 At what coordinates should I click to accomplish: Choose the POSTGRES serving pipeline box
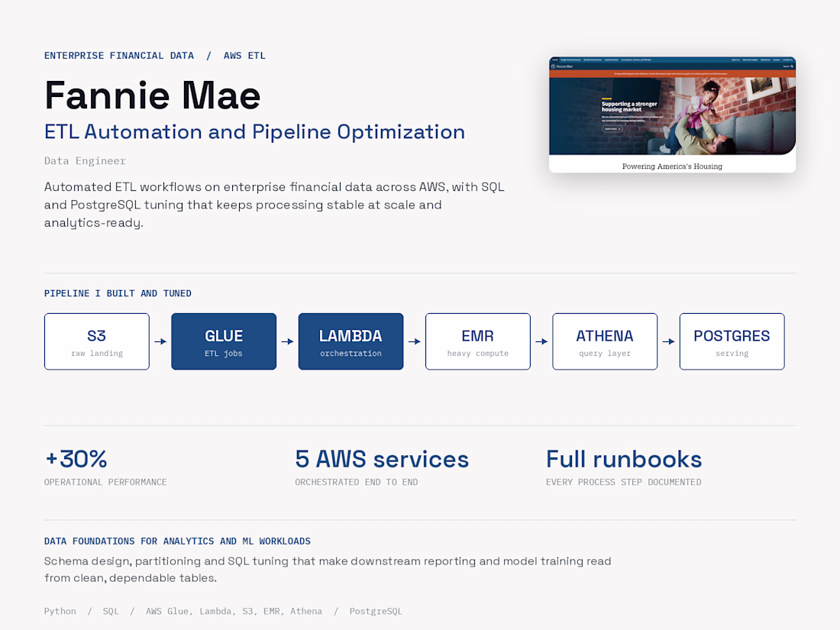click(732, 342)
